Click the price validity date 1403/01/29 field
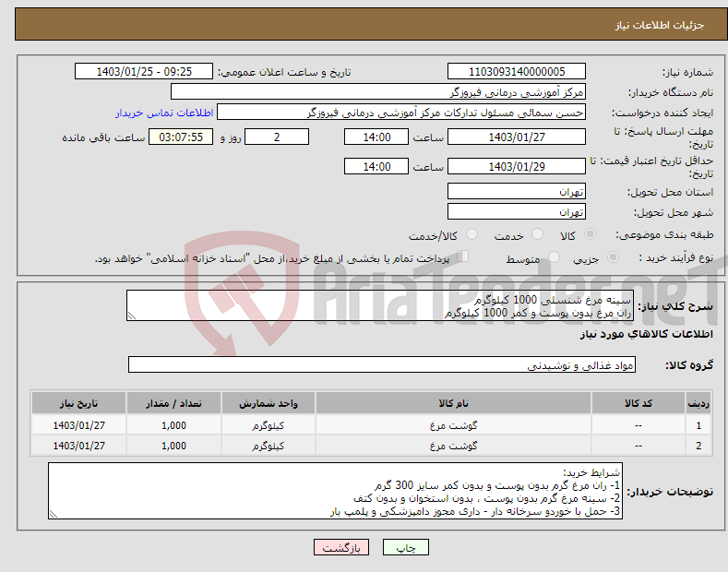Image resolution: width=728 pixels, height=572 pixels. click(517, 166)
